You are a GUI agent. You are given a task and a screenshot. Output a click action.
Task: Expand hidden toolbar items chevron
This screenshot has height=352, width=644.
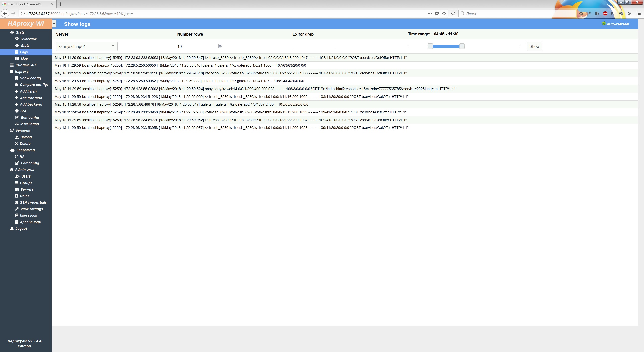click(x=629, y=13)
